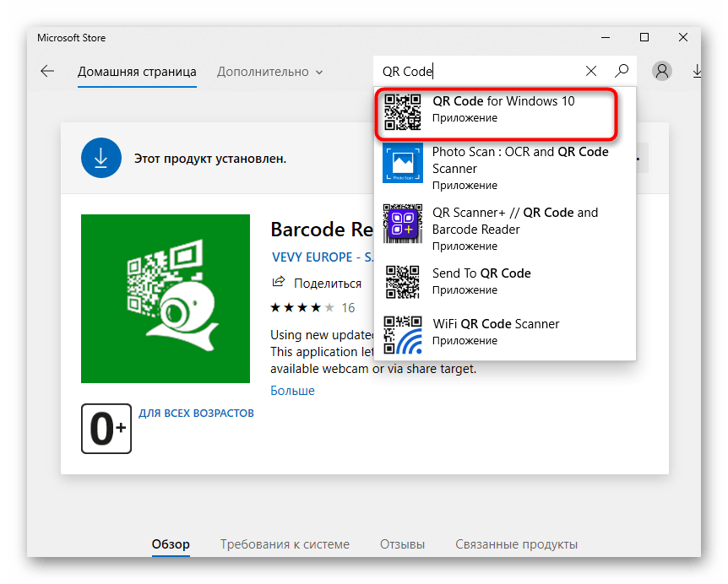Open ДЛЯ ВСЕХ ВОЗРАСТОВ link

coord(197,413)
